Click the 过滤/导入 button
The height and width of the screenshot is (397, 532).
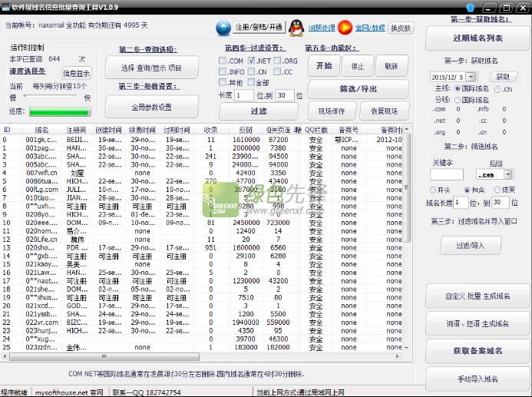471,245
